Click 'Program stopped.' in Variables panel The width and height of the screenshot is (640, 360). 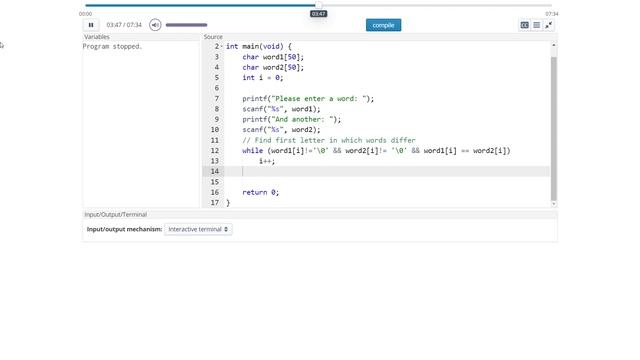click(x=112, y=47)
